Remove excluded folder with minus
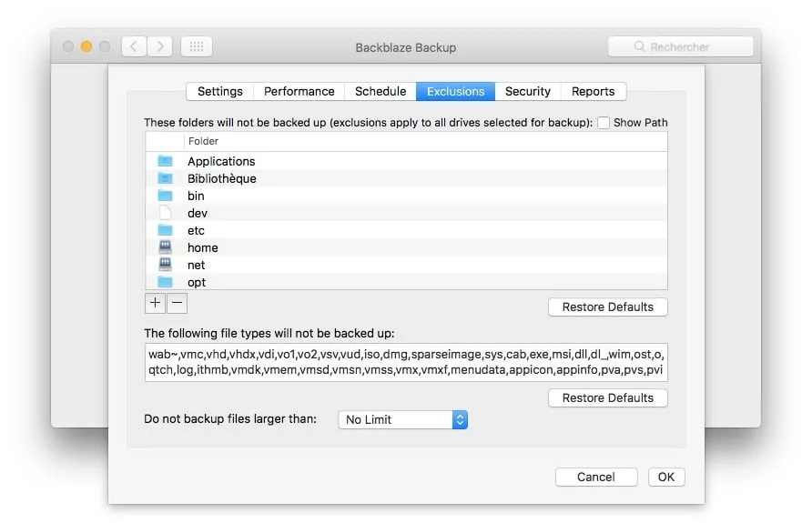Screen dimensions: 812x523 point(178,303)
